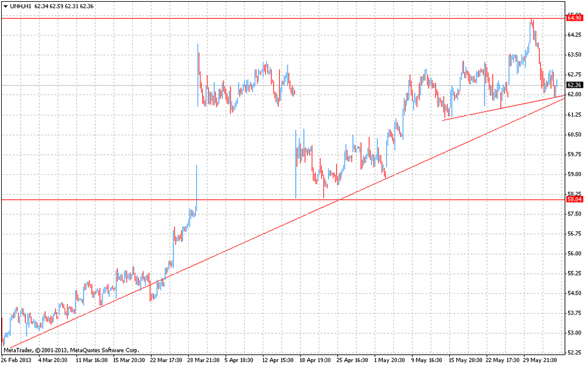Image resolution: width=588 pixels, height=365 pixels.
Task: Click the 60.50 price axis label
Action: click(x=574, y=134)
